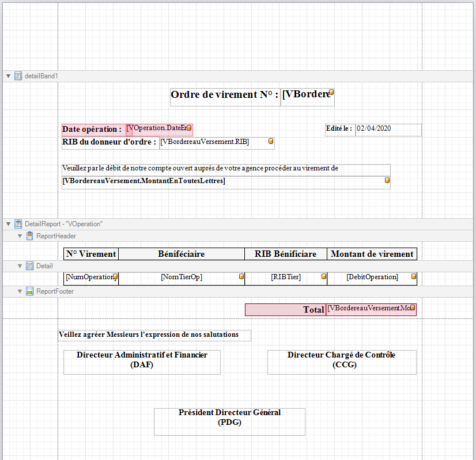Click data-binding icon on the RIBTier cell
This screenshot has width=476, height=460.
point(324,277)
